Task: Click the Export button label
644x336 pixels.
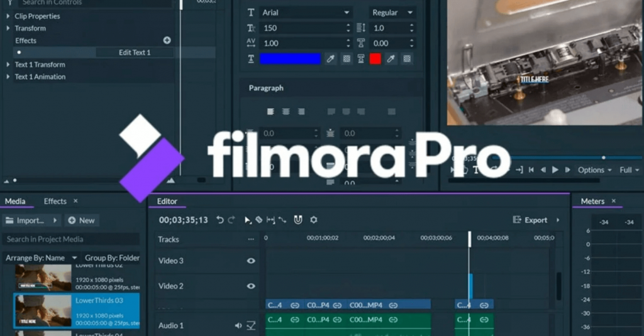Action: [536, 220]
